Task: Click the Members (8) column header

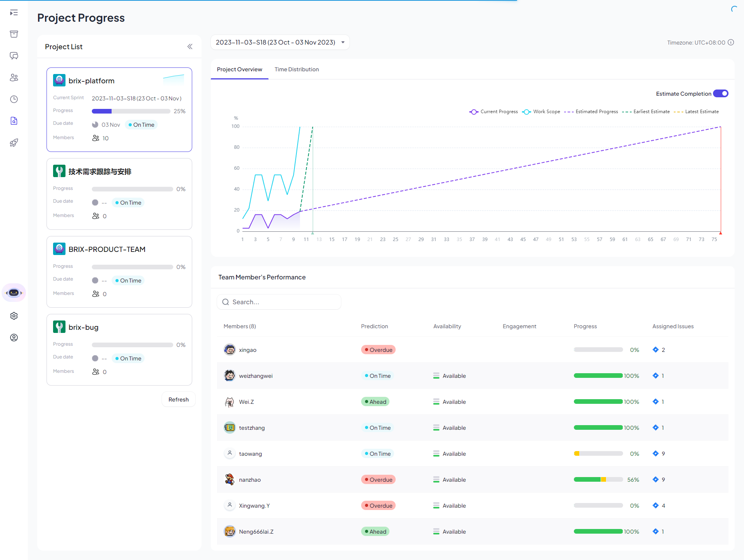Action: tap(240, 326)
